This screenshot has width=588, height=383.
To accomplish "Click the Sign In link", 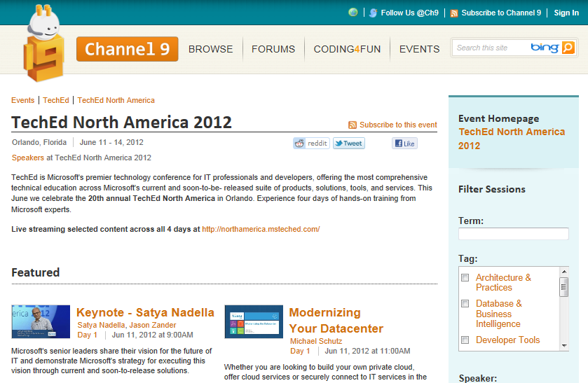I will coord(566,13).
